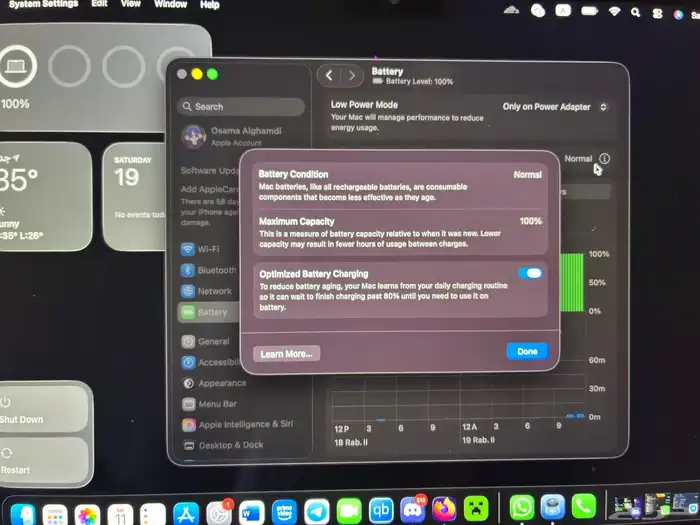The image size is (700, 525).
Task: Open Photos app from the Dock
Action: (x=88, y=515)
